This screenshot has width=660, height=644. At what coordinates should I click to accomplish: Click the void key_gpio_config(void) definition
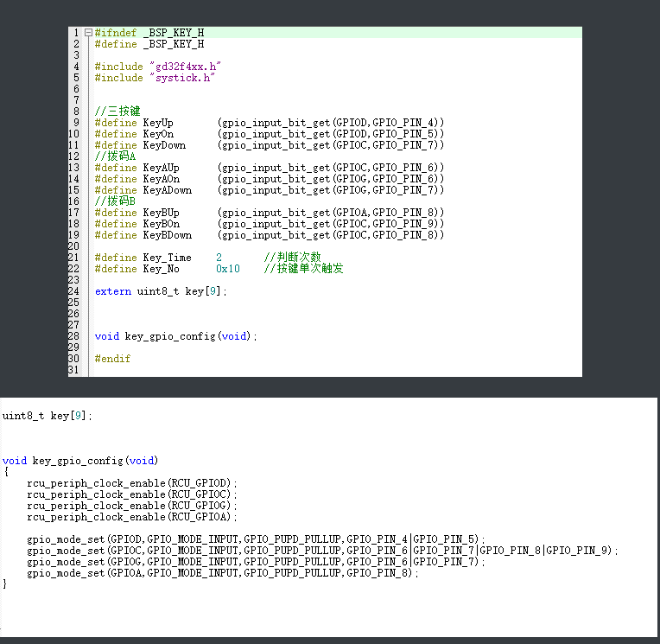click(80, 461)
